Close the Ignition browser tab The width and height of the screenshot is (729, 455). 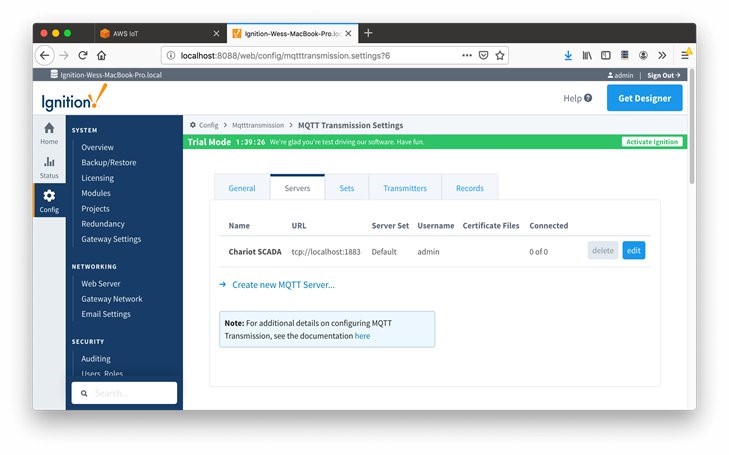coord(348,33)
